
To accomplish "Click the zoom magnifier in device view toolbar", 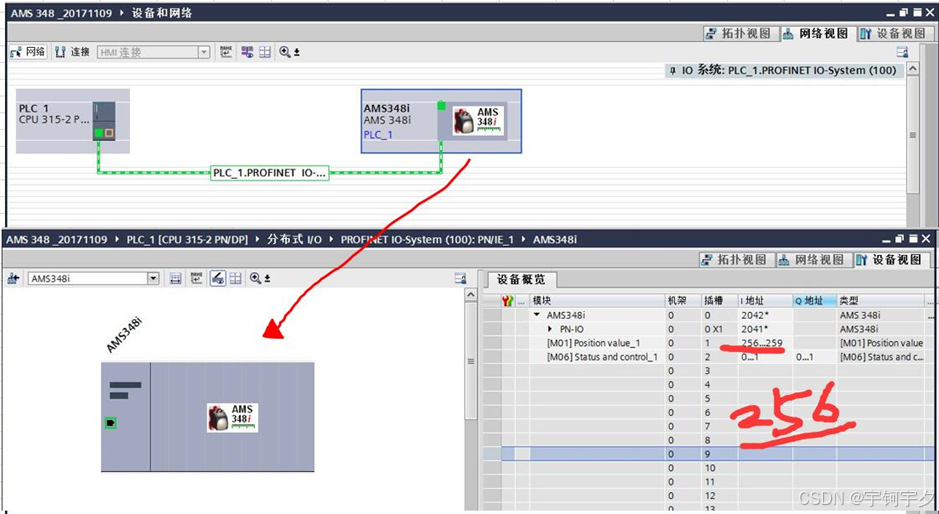I will point(255,279).
